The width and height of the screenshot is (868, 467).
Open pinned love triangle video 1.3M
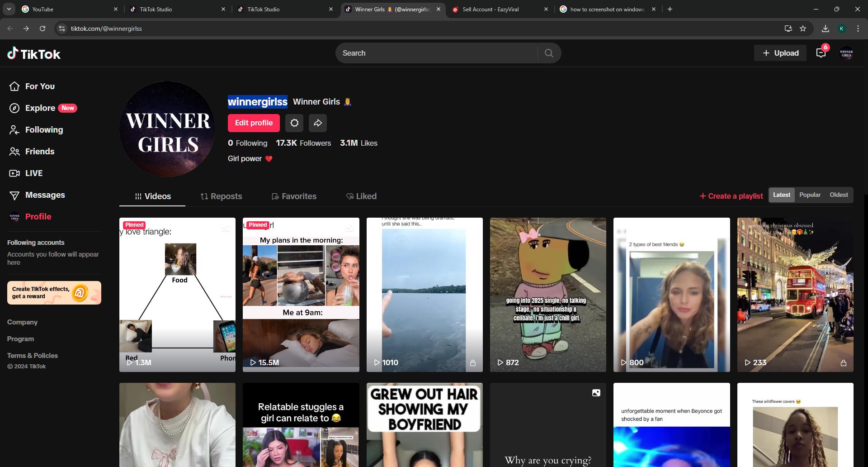point(177,295)
